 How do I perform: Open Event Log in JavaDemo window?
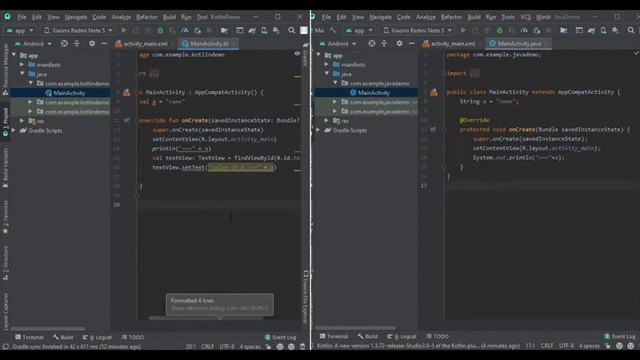coord(620,336)
